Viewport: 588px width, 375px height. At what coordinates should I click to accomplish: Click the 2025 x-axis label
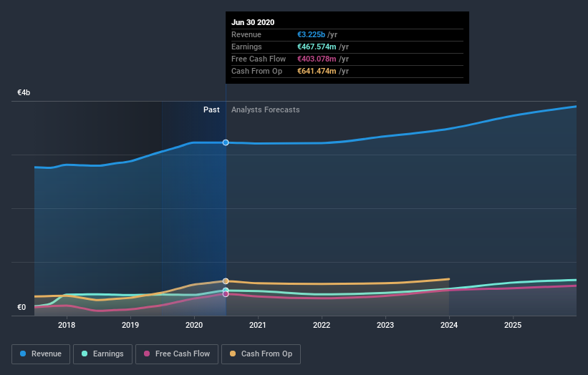tap(513, 325)
